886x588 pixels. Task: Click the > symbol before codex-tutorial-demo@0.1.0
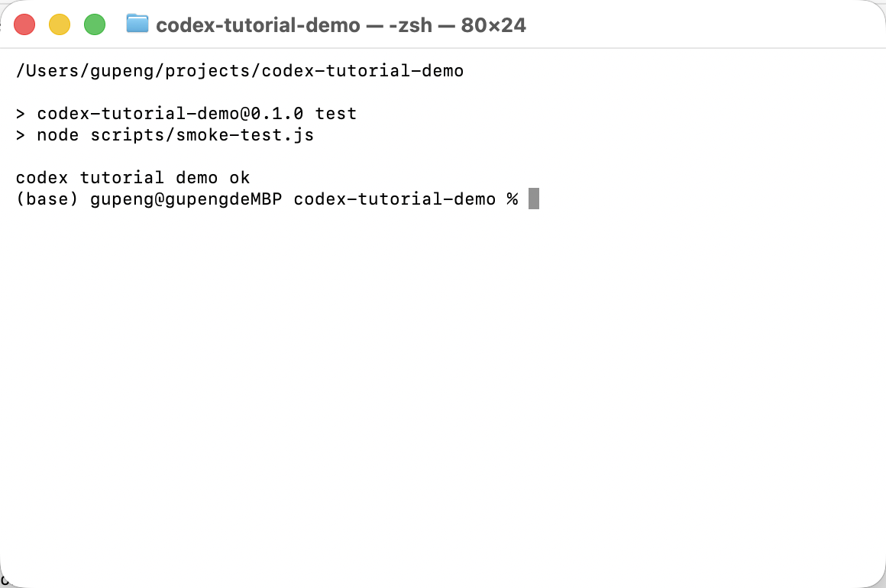[21, 114]
